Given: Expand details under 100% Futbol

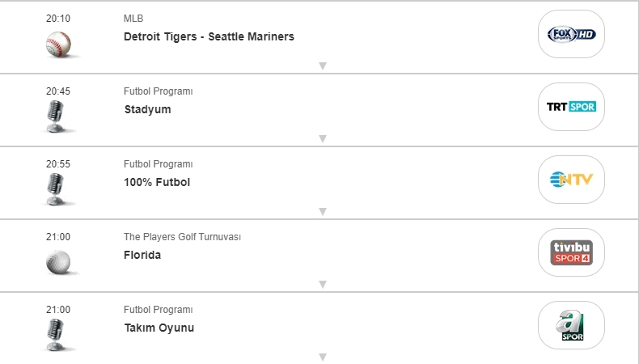Looking at the screenshot, I should (x=322, y=212).
